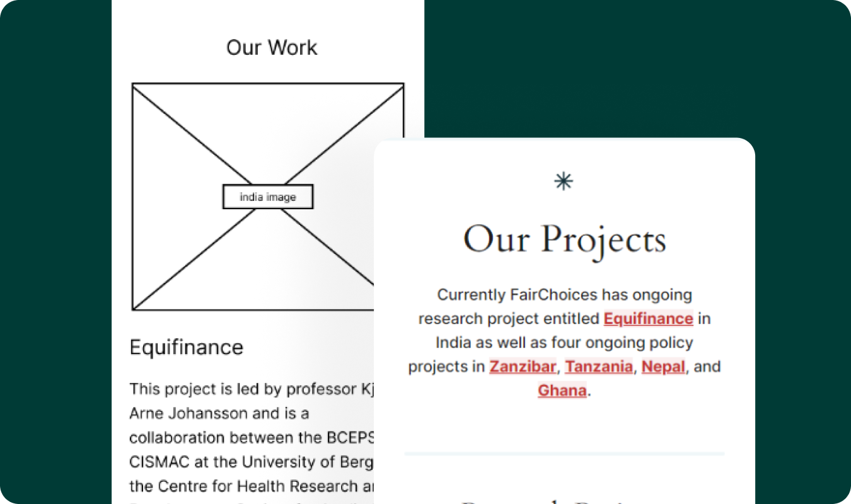Open the Equifinance link in the paragraph

[649, 319]
